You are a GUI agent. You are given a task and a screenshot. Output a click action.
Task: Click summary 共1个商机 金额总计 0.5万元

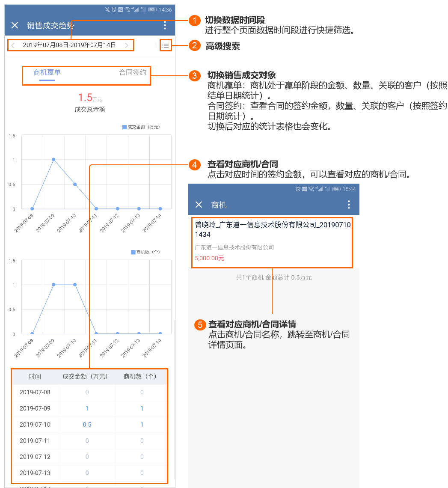tap(274, 277)
